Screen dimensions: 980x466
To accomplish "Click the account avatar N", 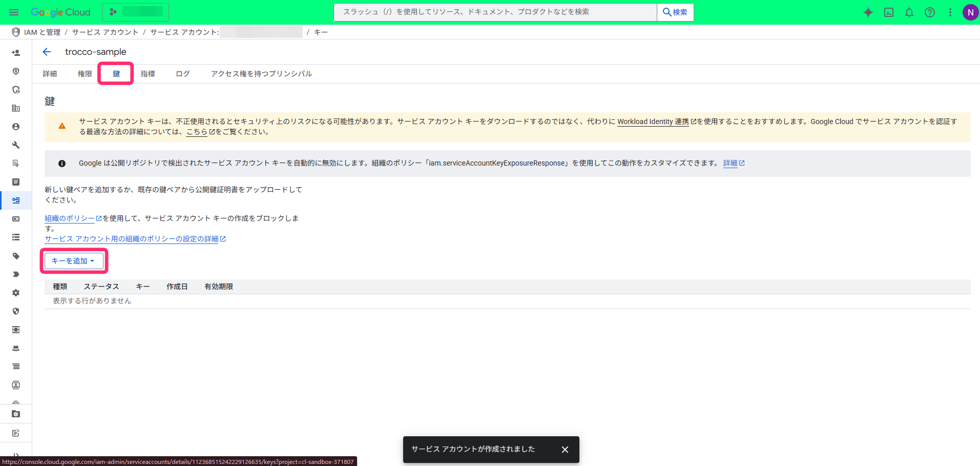I will coord(970,12).
